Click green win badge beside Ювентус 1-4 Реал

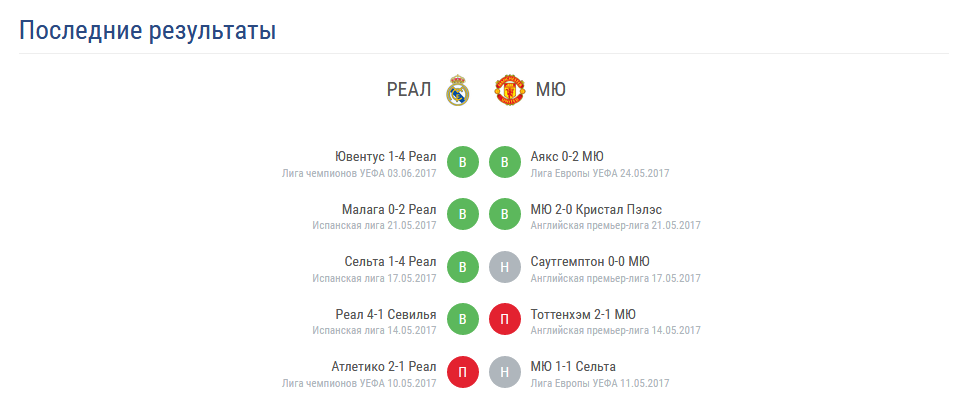(463, 163)
